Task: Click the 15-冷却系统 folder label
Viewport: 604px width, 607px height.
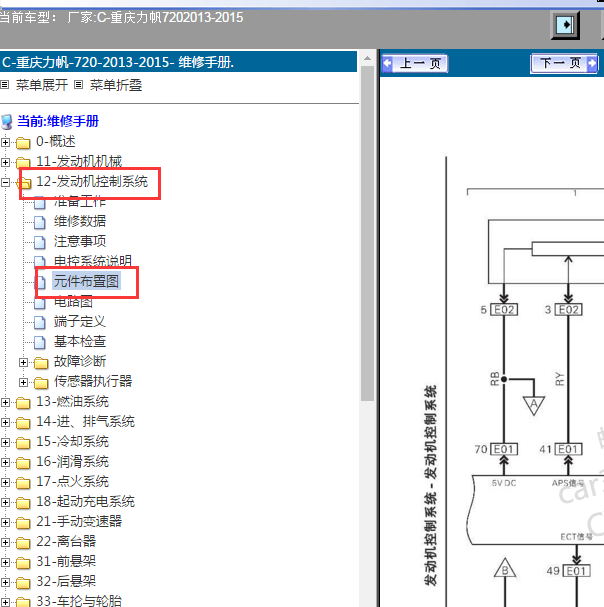Action: pyautogui.click(x=72, y=441)
